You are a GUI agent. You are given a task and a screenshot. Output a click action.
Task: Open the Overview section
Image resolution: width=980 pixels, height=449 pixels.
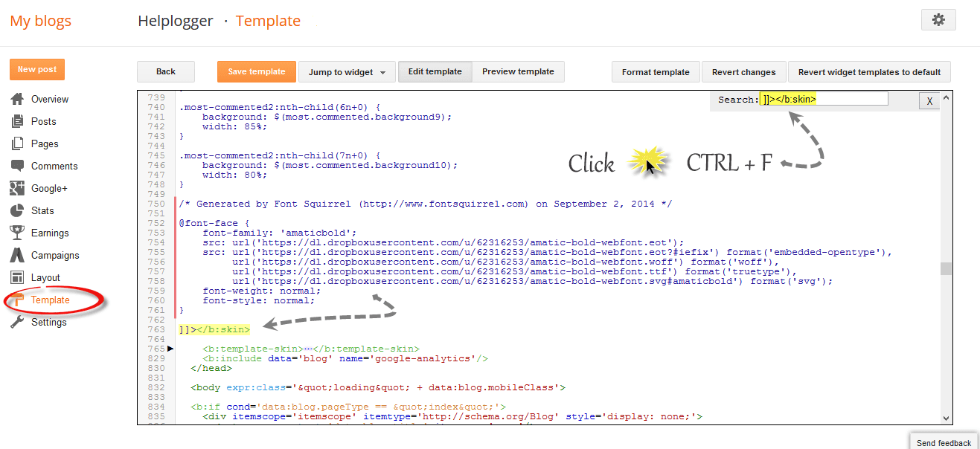(50, 99)
